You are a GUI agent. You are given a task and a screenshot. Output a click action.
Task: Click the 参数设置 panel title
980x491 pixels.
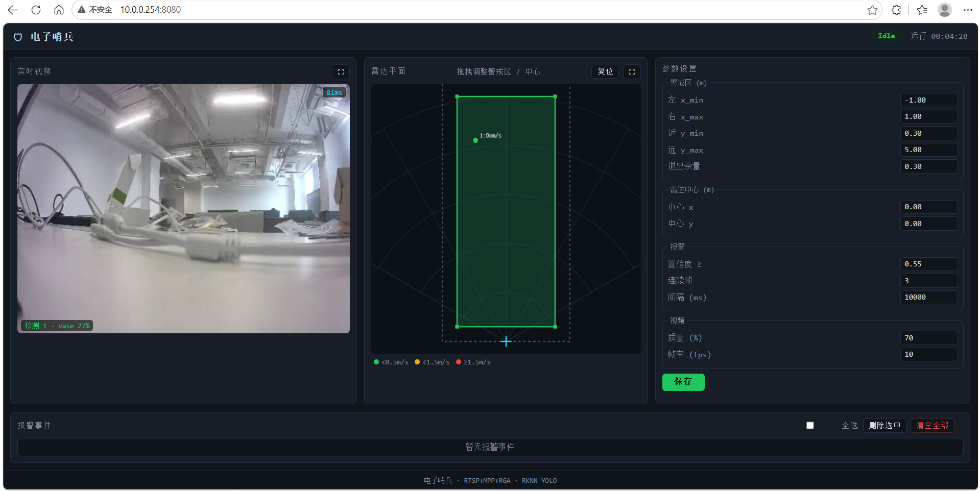(x=679, y=68)
